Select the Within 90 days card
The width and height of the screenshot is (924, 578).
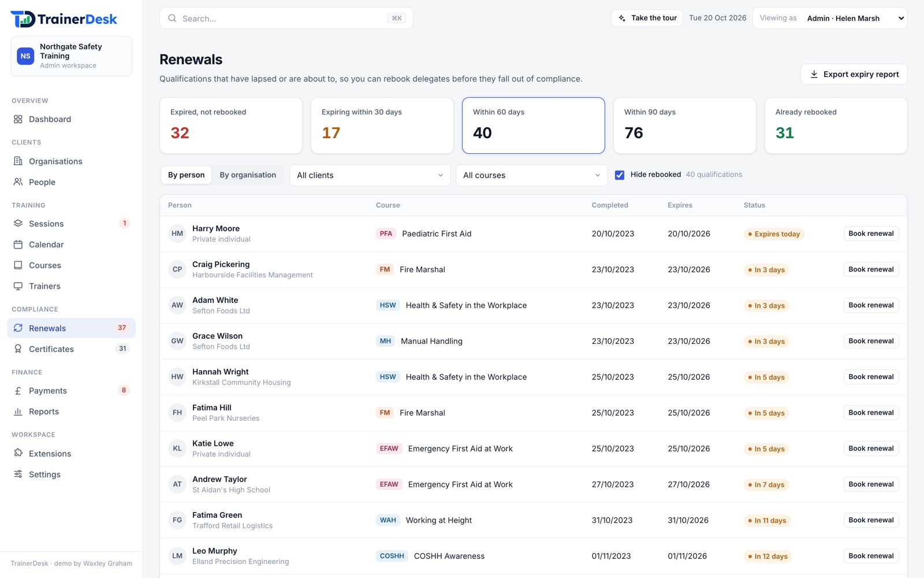tap(685, 125)
